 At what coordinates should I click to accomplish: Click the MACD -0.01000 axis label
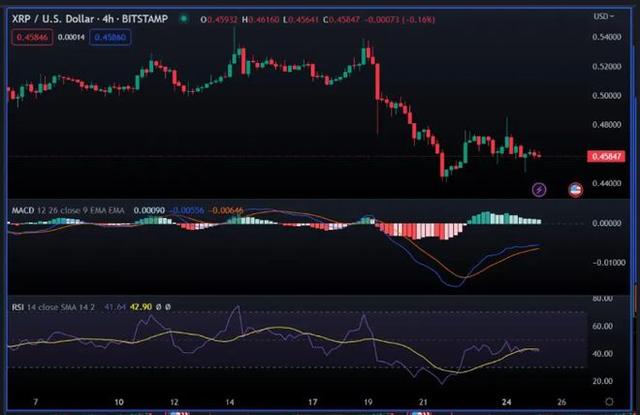tap(608, 263)
